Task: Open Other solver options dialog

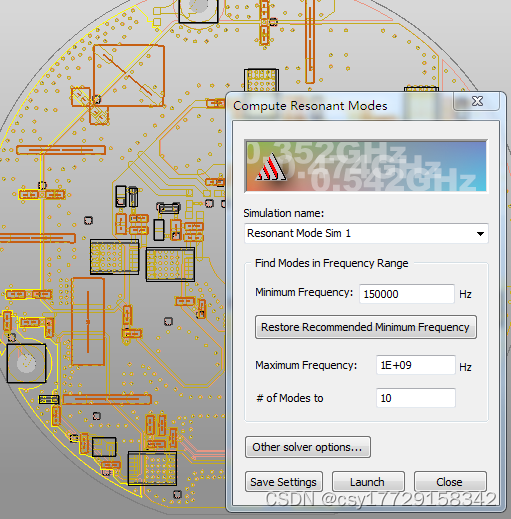Action: click(x=308, y=447)
